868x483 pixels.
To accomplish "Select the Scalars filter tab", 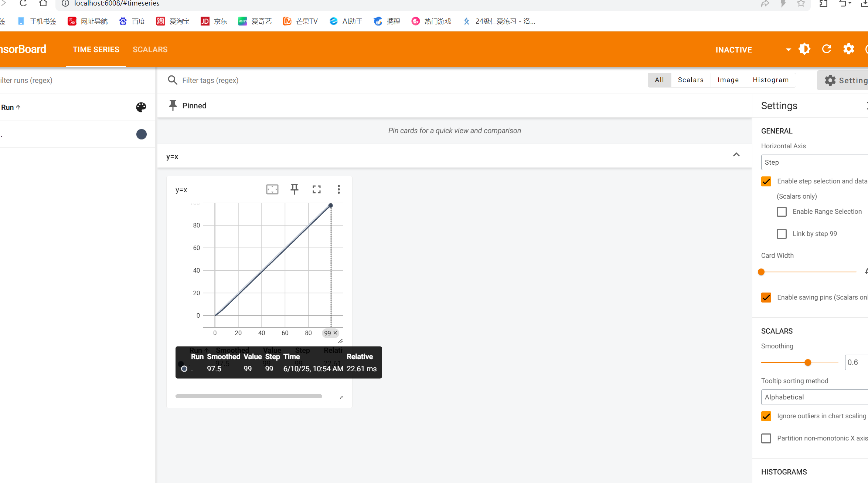I will point(691,80).
